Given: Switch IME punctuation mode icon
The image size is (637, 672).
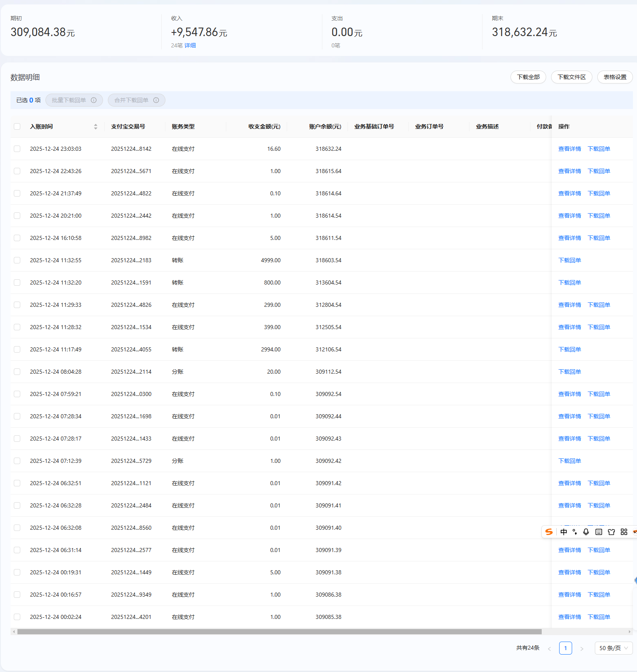Looking at the screenshot, I should tap(575, 532).
